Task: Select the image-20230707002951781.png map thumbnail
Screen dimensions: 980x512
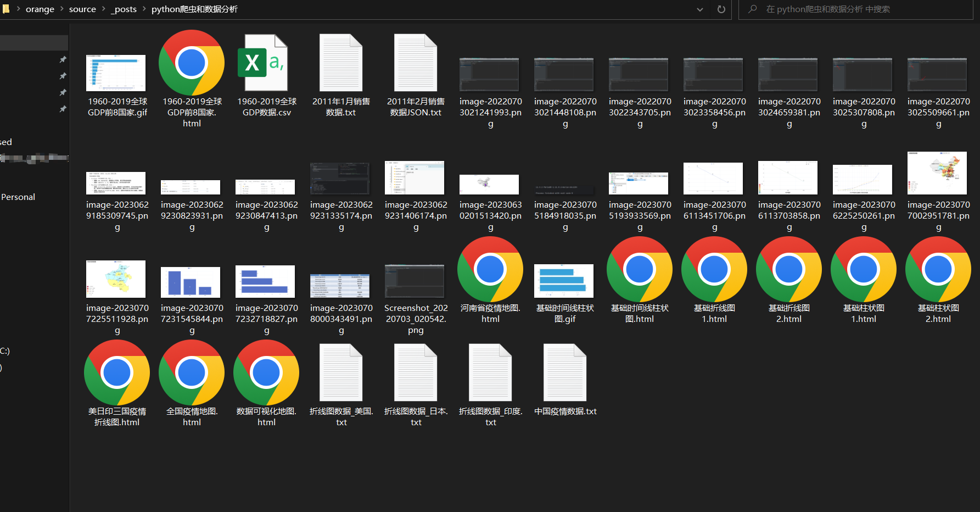Action: point(937,173)
